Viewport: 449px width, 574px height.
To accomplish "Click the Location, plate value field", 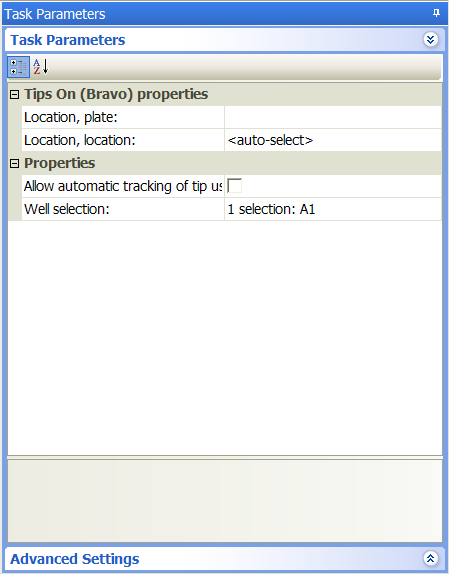I will click(333, 117).
